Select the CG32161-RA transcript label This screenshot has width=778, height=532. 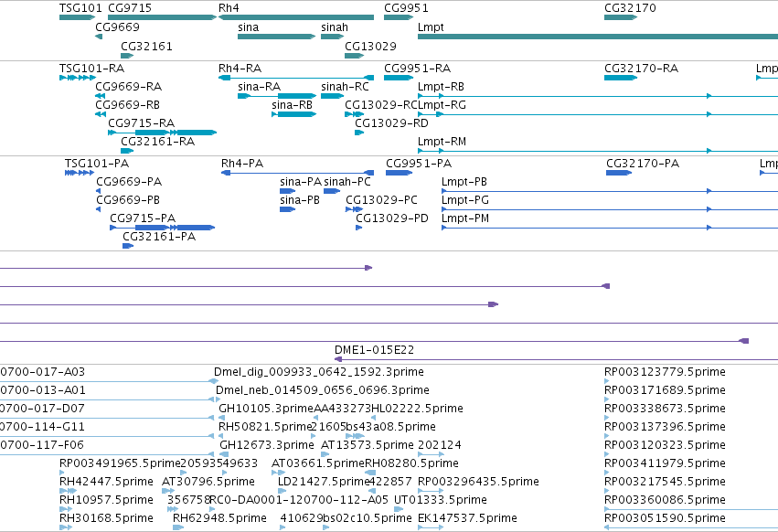[x=158, y=142]
